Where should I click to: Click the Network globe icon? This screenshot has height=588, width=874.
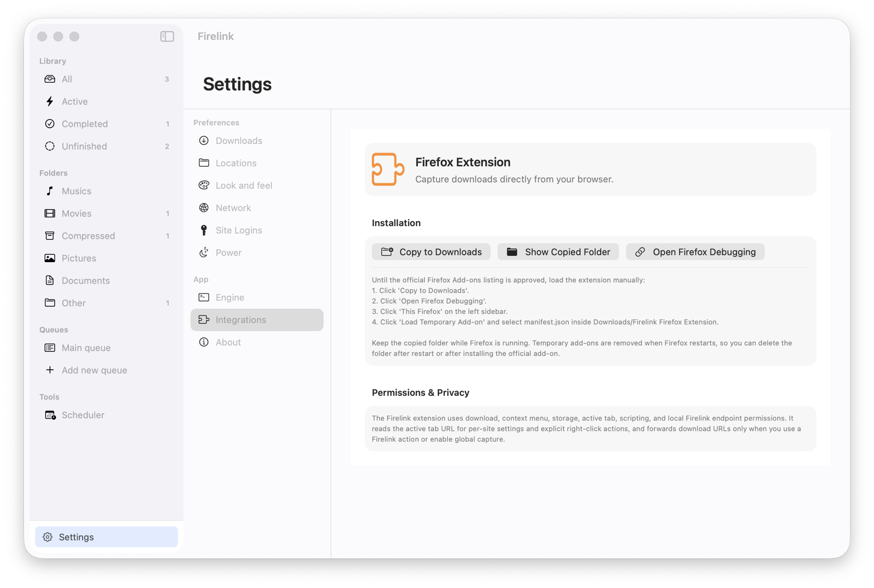pos(204,208)
